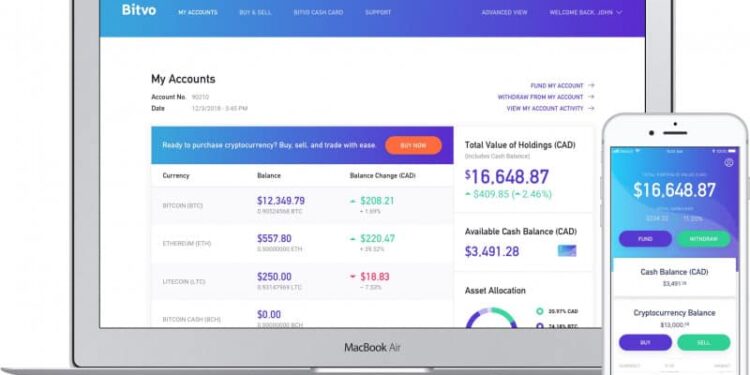Select the Bitcoin Cash (BCH) row label
750x375 pixels.
(191, 319)
